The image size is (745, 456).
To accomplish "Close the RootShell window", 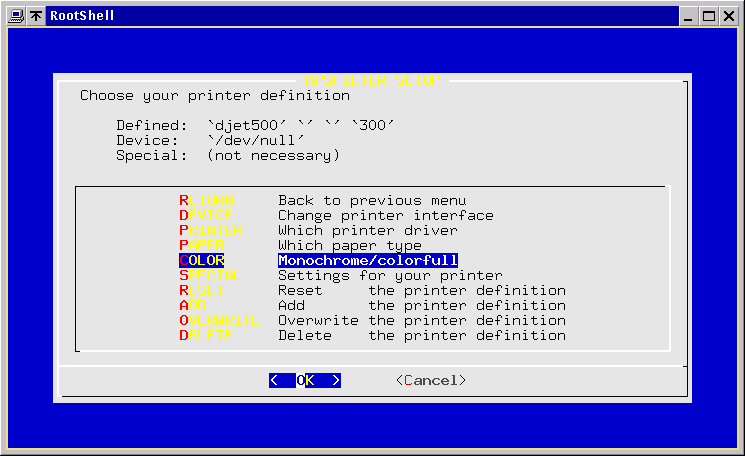I will point(729,16).
